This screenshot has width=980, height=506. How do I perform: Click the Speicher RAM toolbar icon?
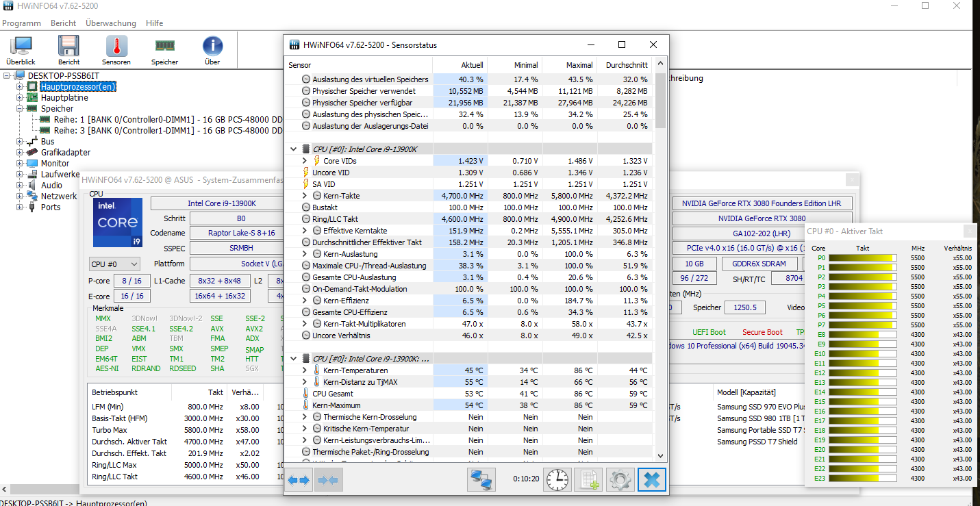[x=164, y=50]
